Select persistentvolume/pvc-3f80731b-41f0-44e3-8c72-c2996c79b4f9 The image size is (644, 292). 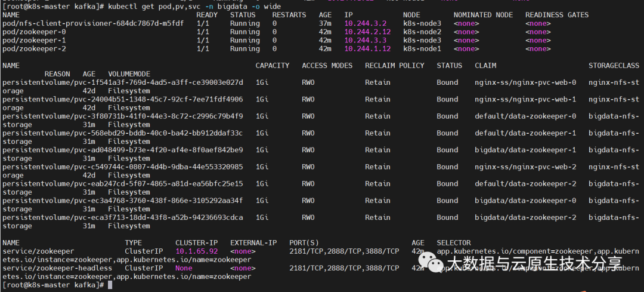click(x=123, y=116)
